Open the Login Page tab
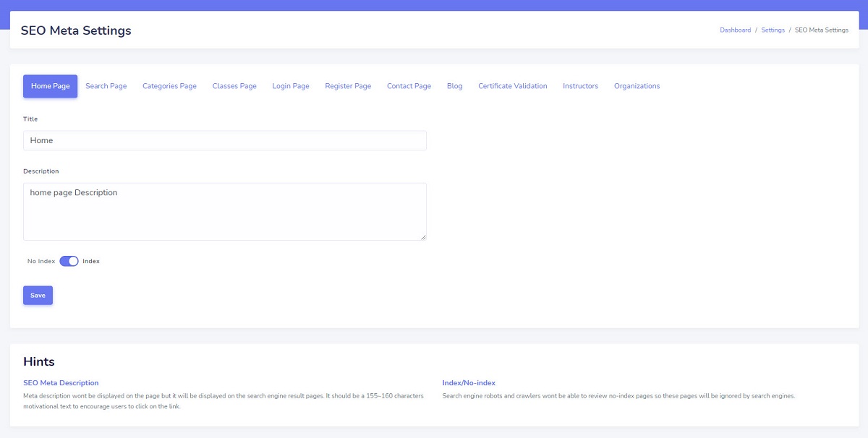Screen dimensions: 868x438 pos(291,86)
